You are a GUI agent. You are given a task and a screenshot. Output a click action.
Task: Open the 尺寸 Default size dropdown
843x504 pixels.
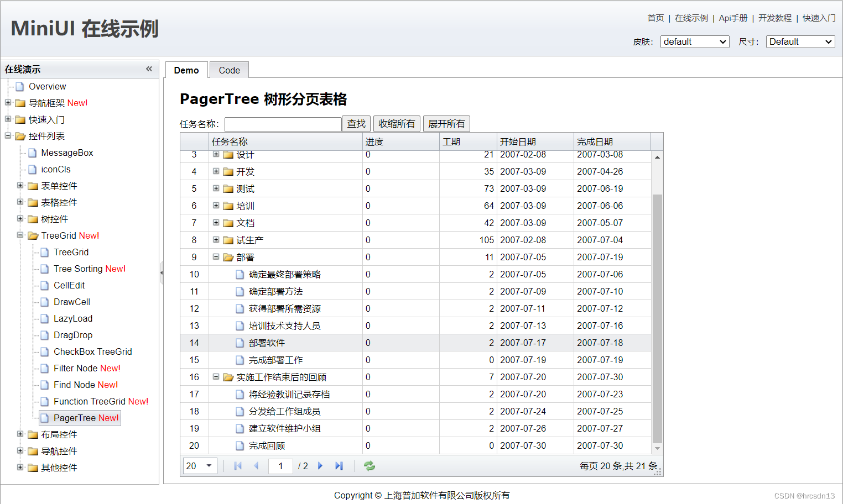(800, 41)
